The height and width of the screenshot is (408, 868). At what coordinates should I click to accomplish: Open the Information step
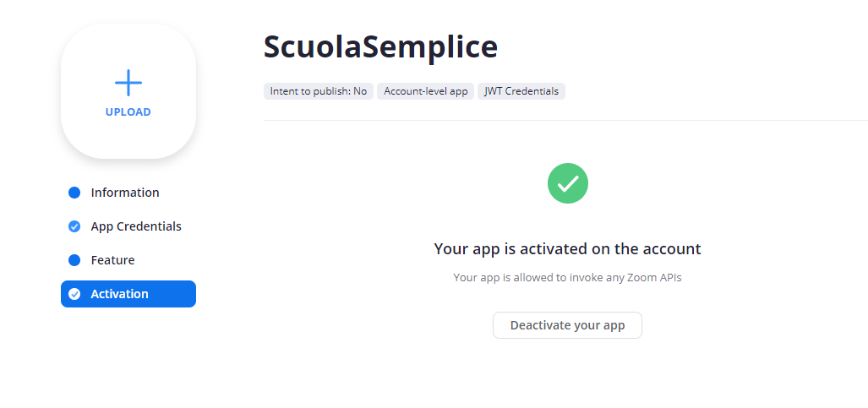click(125, 193)
